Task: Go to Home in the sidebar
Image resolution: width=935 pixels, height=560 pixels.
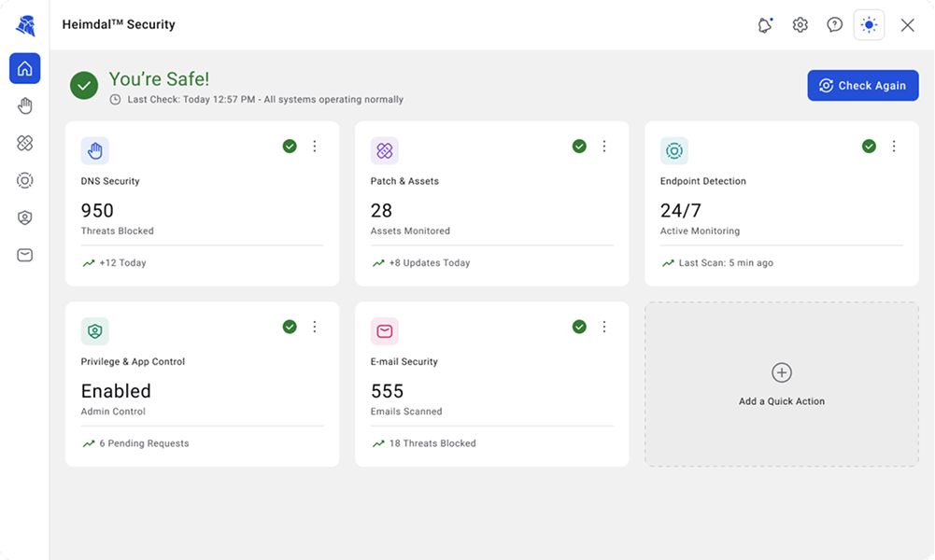Action: [x=25, y=68]
